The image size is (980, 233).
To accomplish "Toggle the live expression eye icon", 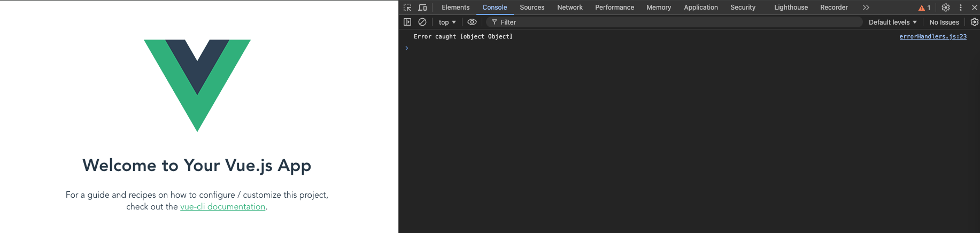I will point(472,22).
